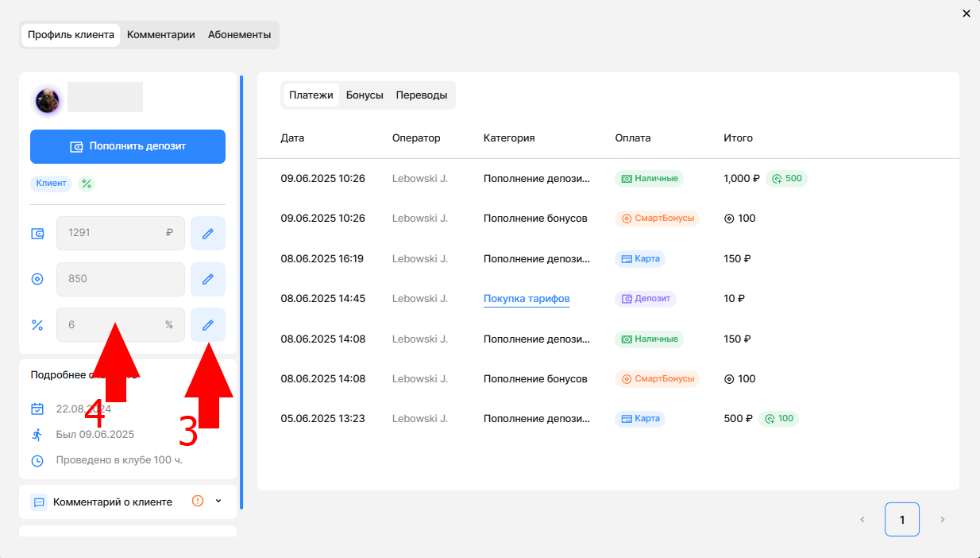Select the Бонусы sub-tab

tap(365, 95)
